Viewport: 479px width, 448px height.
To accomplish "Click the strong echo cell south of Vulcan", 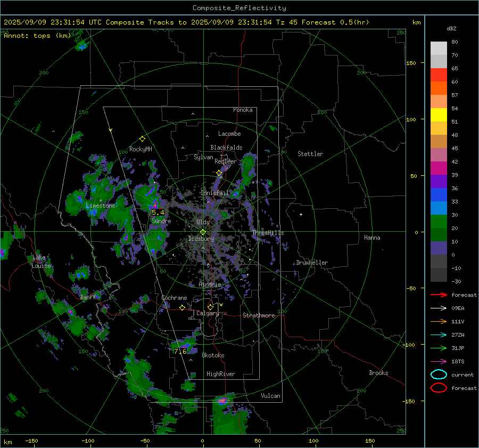I will click(222, 400).
